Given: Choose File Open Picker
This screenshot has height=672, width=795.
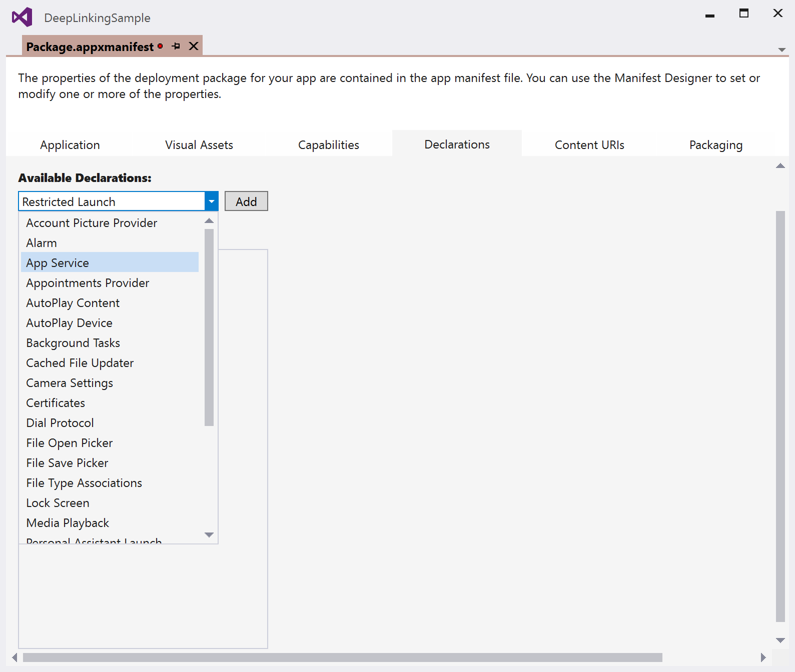Looking at the screenshot, I should tap(110, 443).
